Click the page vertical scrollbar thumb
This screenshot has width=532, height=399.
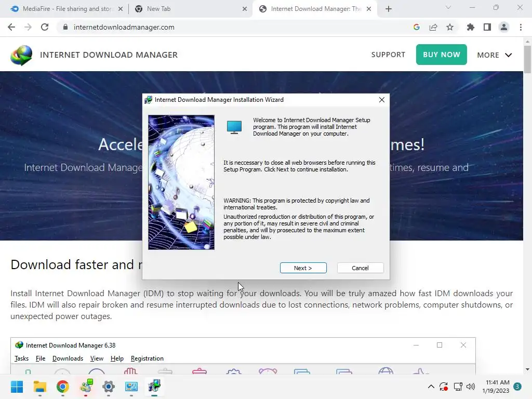(527, 59)
